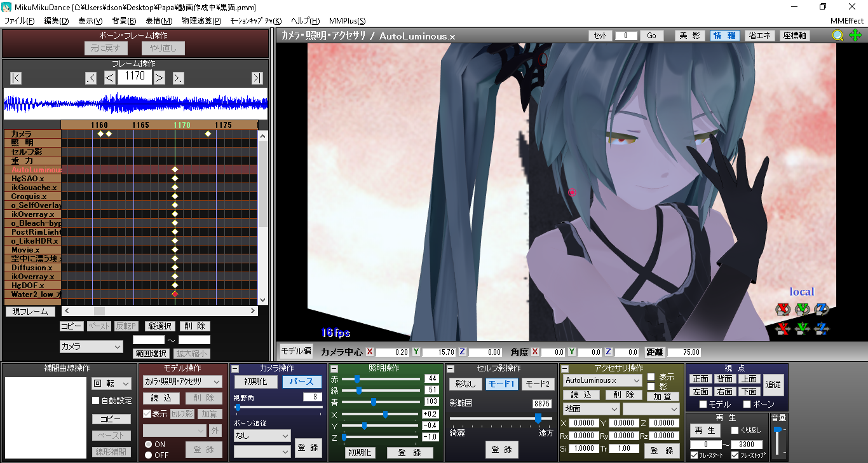
Task: Click the red Water2_low keyframe diamond
Action: pyautogui.click(x=175, y=294)
